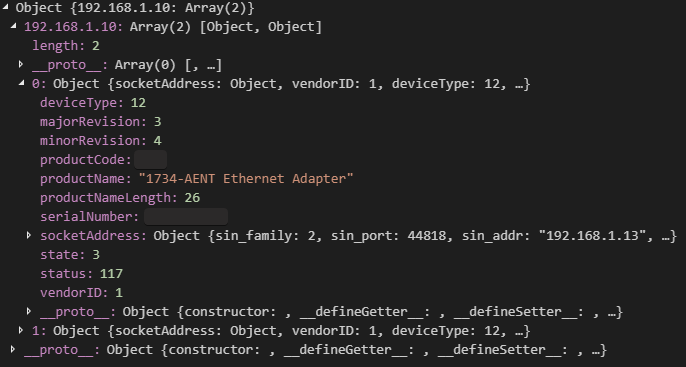
Task: Select the productName string value
Action: pos(246,178)
